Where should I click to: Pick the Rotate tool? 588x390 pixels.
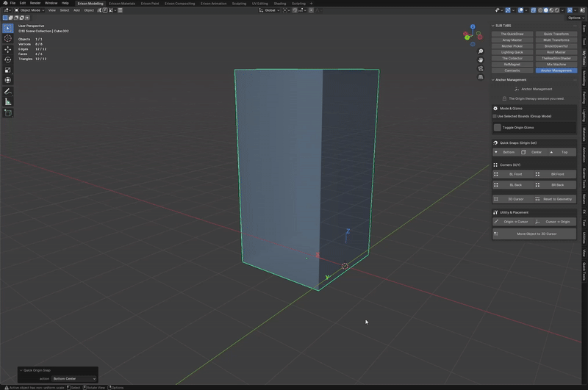(8, 59)
